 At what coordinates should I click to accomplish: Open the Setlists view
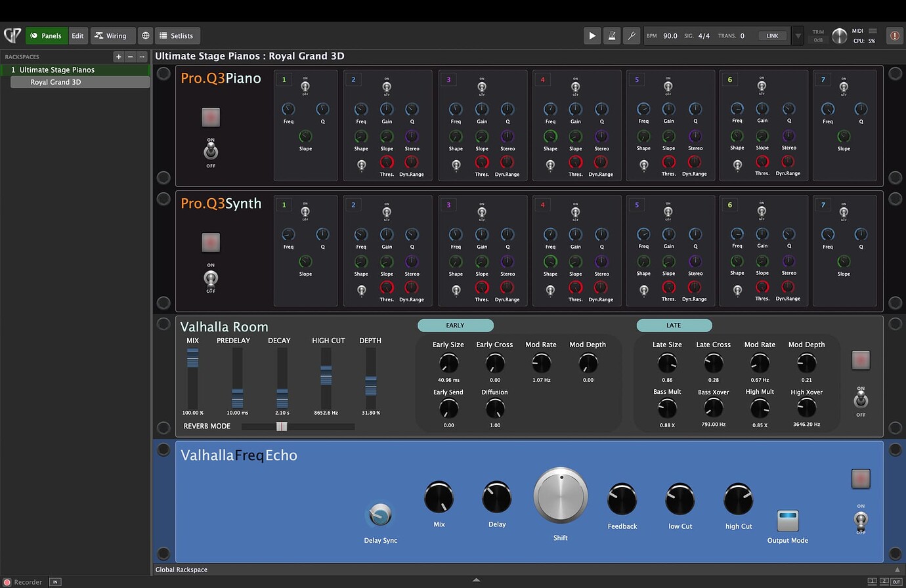click(x=177, y=35)
